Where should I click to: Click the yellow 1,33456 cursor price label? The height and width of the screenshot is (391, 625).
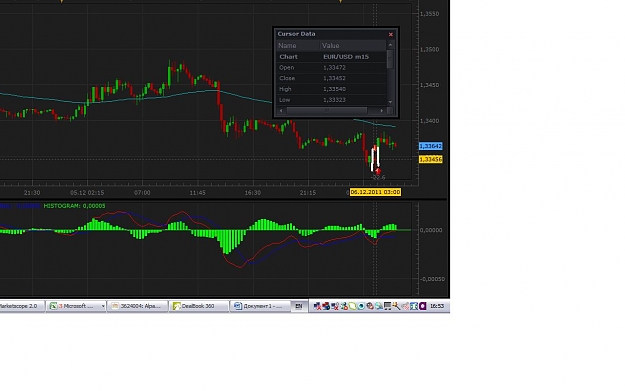pyautogui.click(x=430, y=159)
